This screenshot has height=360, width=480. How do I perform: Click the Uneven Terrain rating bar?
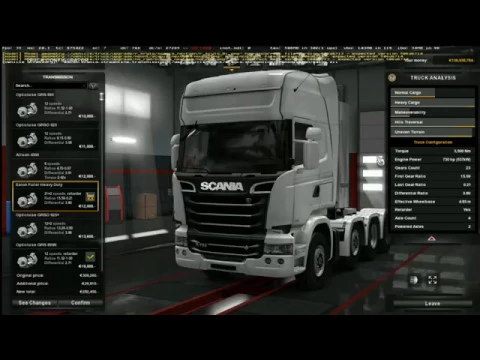click(x=433, y=132)
